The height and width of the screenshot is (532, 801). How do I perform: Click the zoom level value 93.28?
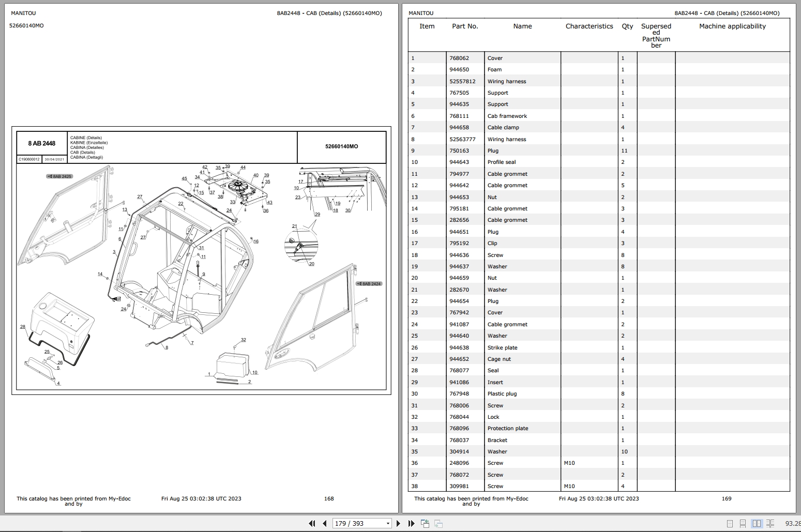point(793,523)
